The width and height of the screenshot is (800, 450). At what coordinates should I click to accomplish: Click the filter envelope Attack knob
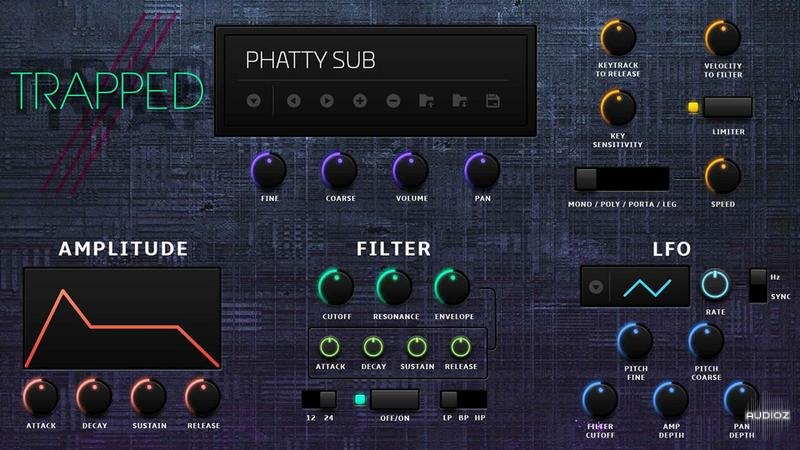point(330,347)
